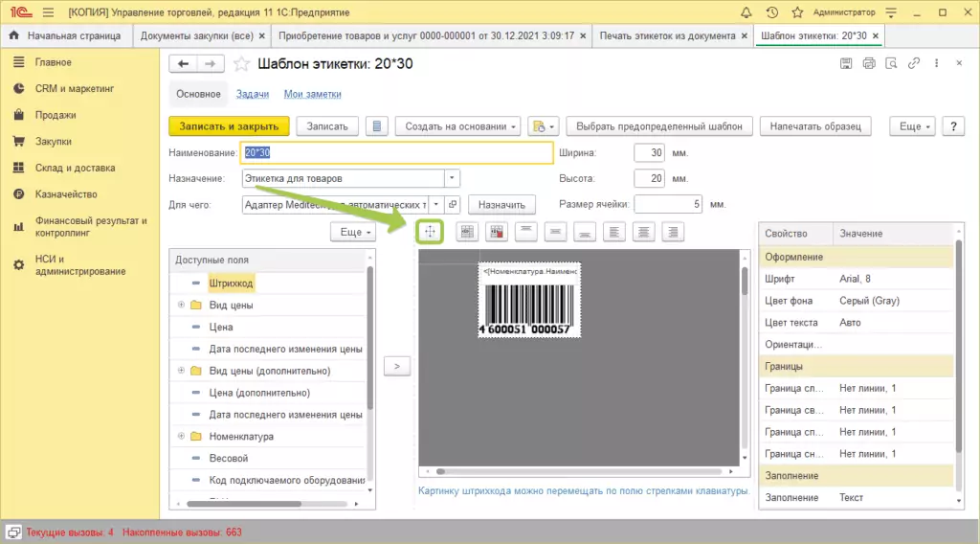Open notifications bell in title bar
Screen dimensions: 980x544
[746, 12]
